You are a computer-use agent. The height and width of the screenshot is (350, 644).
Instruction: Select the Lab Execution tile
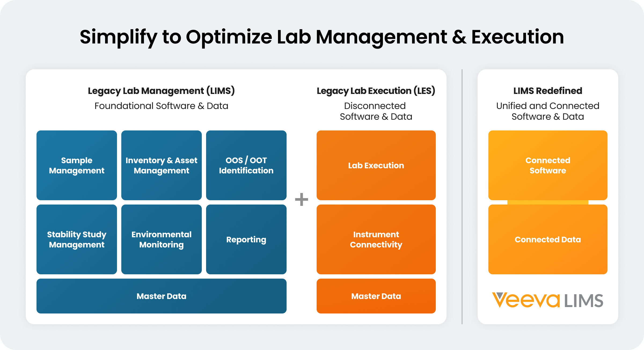(376, 165)
